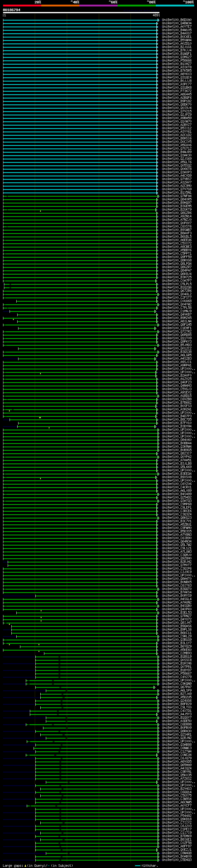Select the UniRef100_B3JLB8 label
This screenshot has width=197, height=868.
point(177,464)
